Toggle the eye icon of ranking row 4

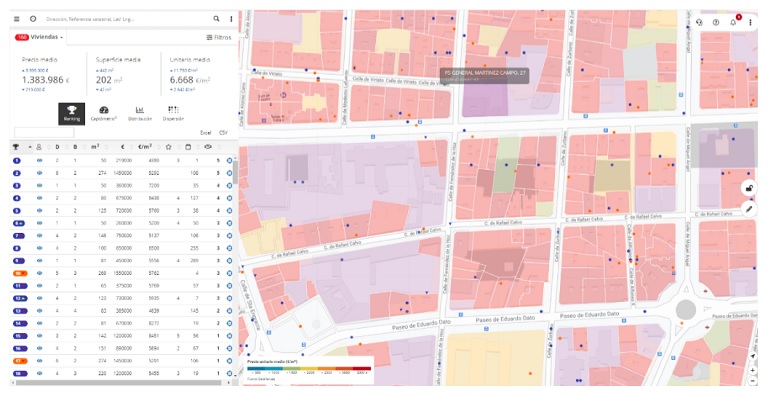(39, 198)
